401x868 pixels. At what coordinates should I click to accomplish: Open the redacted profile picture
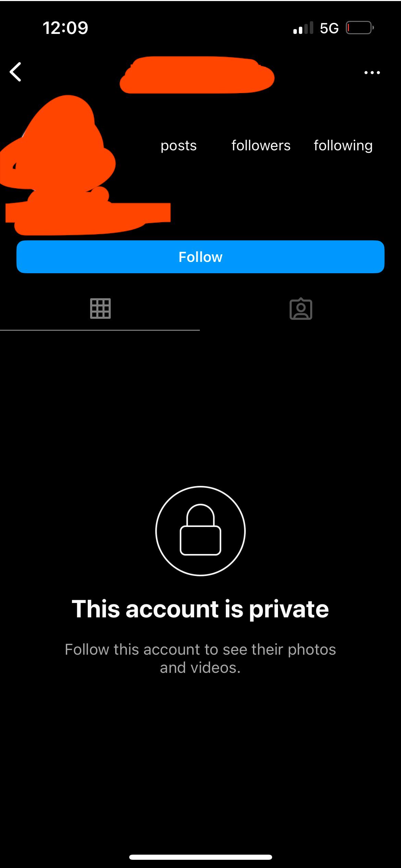(58, 142)
